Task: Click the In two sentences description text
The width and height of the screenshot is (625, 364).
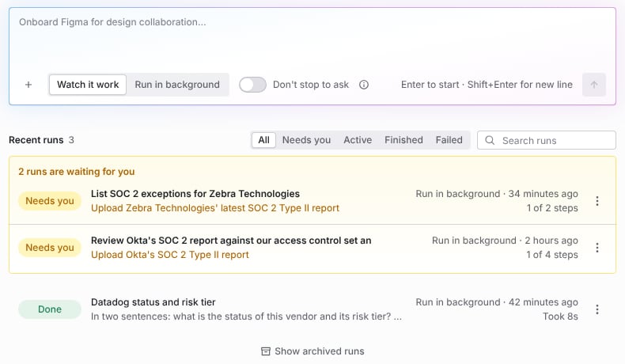Action: tap(246, 317)
